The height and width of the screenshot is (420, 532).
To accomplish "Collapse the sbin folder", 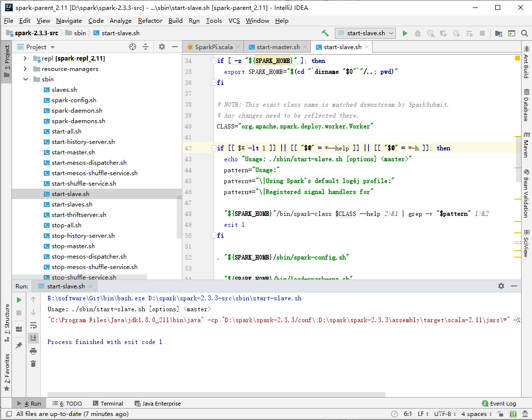I will pos(25,79).
